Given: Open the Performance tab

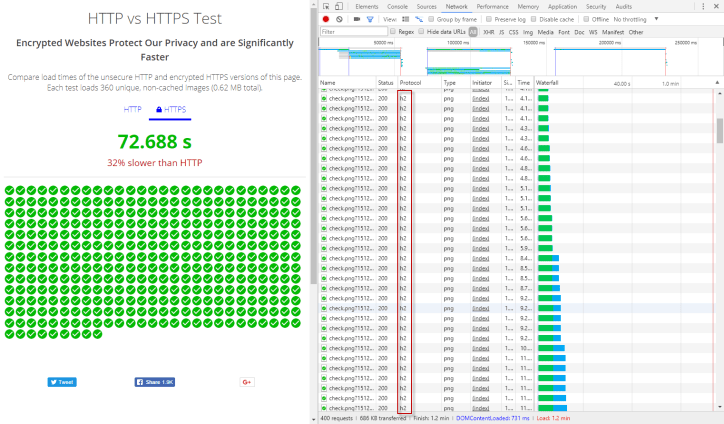Looking at the screenshot, I should tap(492, 6).
